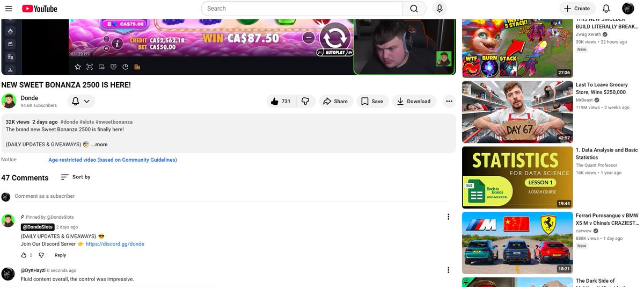Open the account avatar menu

[628, 9]
